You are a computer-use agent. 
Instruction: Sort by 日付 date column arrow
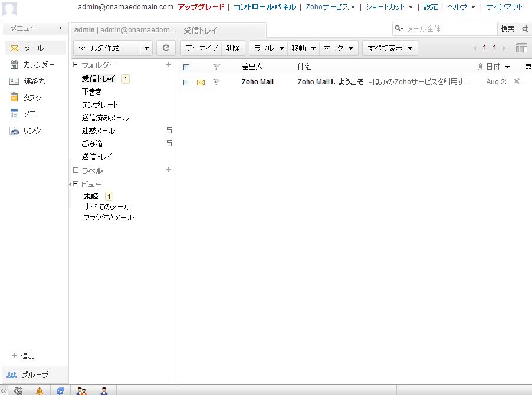(507, 67)
